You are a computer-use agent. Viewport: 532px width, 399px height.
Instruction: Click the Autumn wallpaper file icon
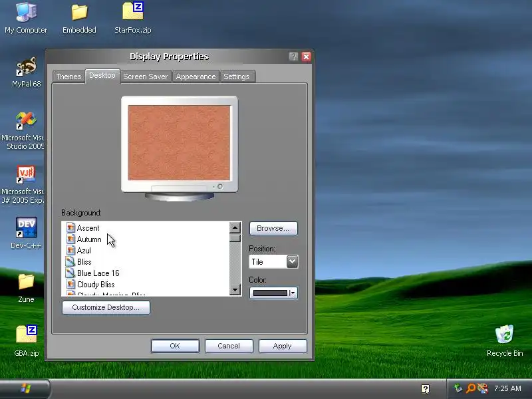[x=70, y=239]
